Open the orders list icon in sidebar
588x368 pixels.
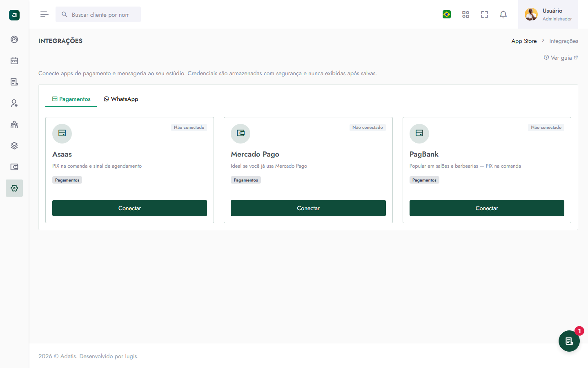14,82
